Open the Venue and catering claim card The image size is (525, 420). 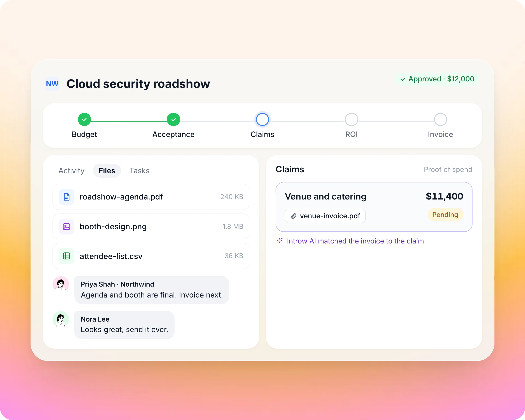[374, 207]
